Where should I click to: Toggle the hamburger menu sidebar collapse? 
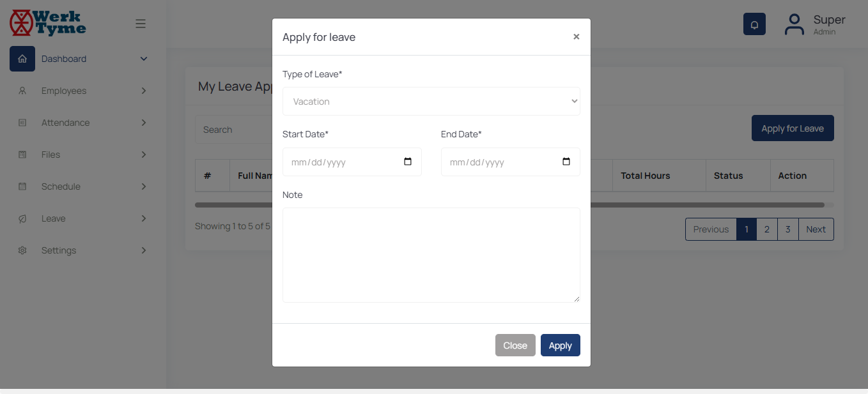pos(141,24)
